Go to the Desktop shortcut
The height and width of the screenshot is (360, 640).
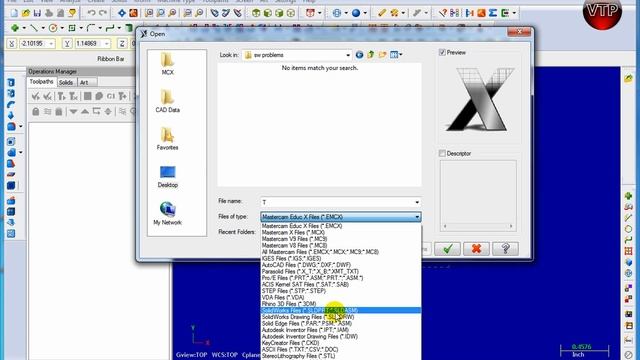click(167, 176)
